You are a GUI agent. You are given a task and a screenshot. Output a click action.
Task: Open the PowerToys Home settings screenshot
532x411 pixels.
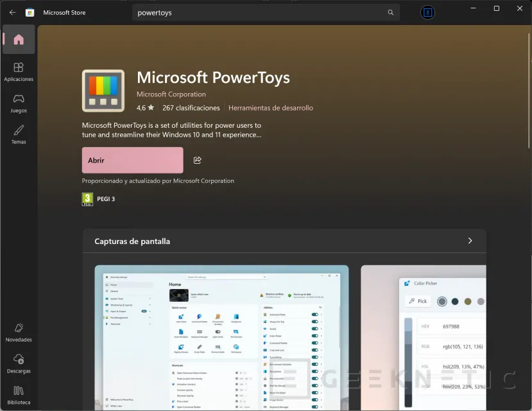(x=221, y=338)
